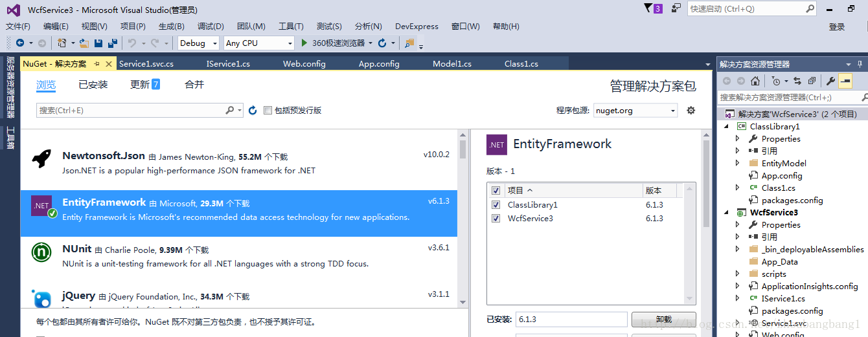The width and height of the screenshot is (868, 337).
Task: Open the 工具(T) menu
Action: (x=291, y=27)
